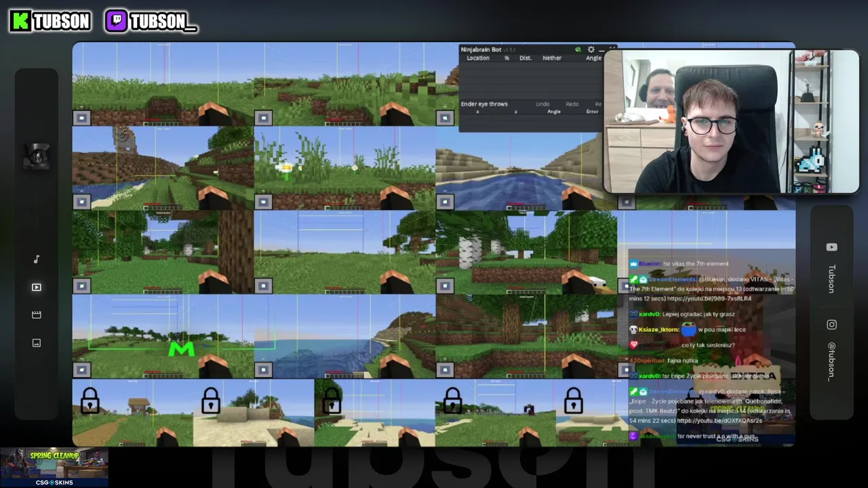The height and width of the screenshot is (488, 868).
Task: Open the image gallery icon in left sidebar
Action: tap(37, 343)
